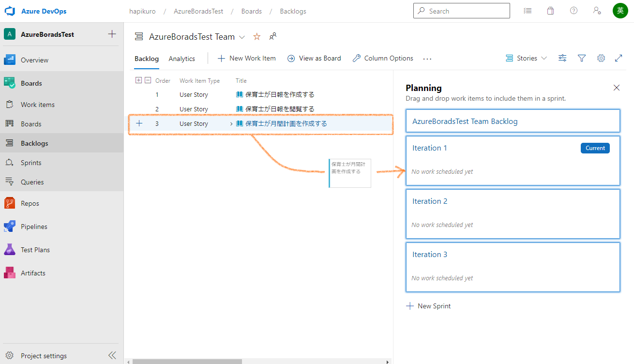This screenshot has height=364, width=634.
Task: Expand the AzureBoradsTest Team selector dropdown
Action: (x=242, y=37)
